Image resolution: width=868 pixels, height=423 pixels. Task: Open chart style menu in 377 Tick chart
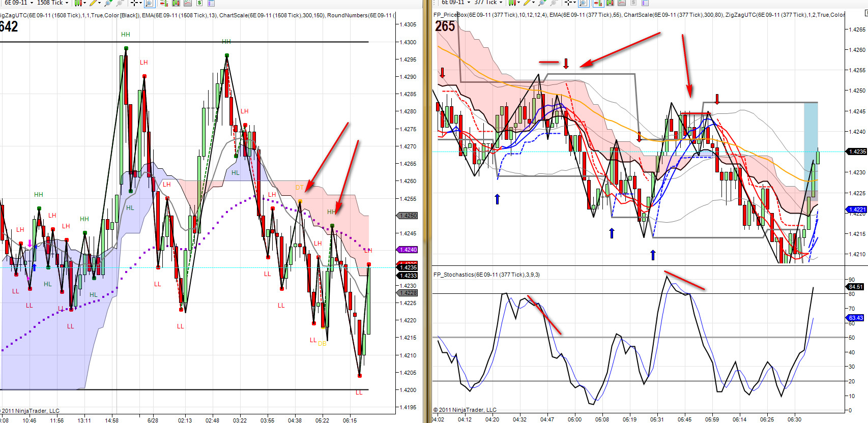[512, 3]
